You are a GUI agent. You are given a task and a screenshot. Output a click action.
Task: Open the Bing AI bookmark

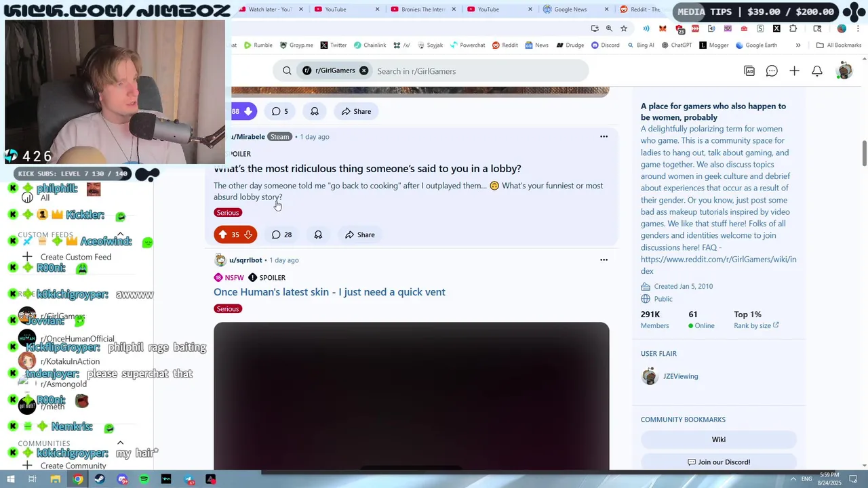(x=640, y=45)
